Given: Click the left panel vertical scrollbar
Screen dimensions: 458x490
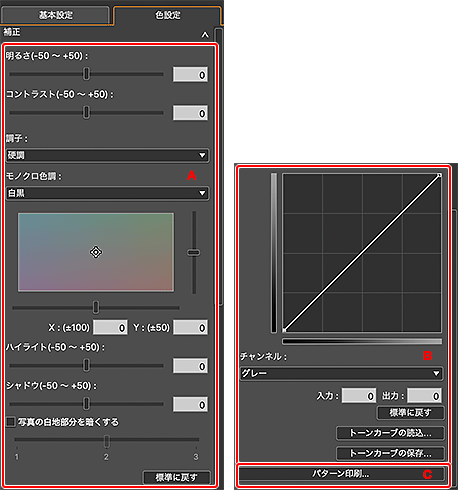Looking at the screenshot, I should pos(219,167).
